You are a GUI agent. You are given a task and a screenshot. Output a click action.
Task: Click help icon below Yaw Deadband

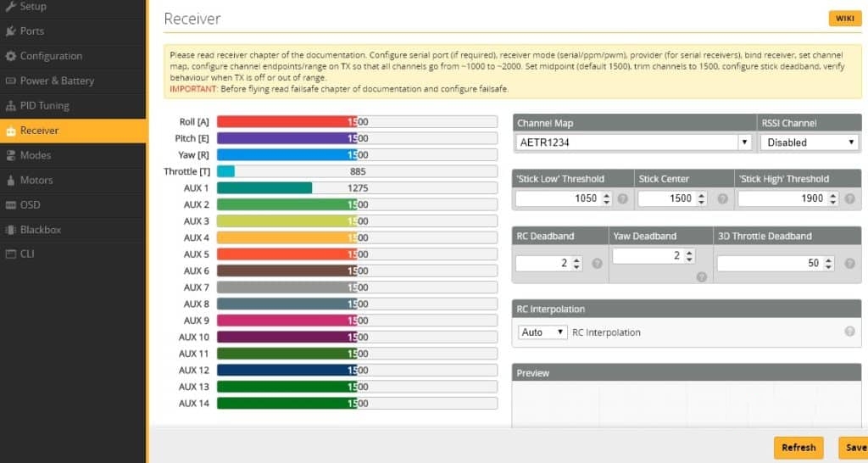pos(701,277)
